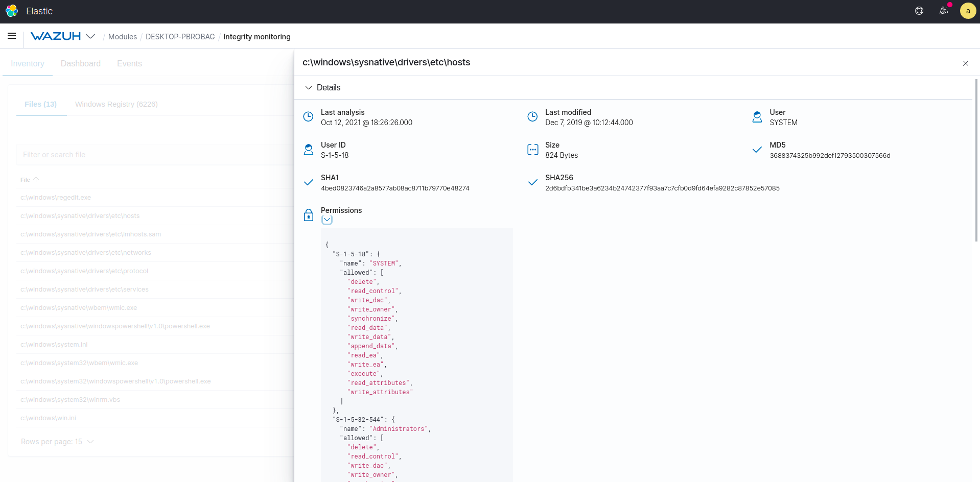Viewport: 980px width, 482px height.
Task: Open the DESKTOP-PBROBAG breadcrumb
Action: [x=180, y=37]
